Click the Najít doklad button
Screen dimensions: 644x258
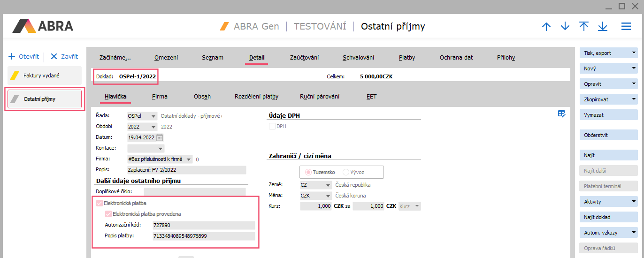tap(608, 217)
